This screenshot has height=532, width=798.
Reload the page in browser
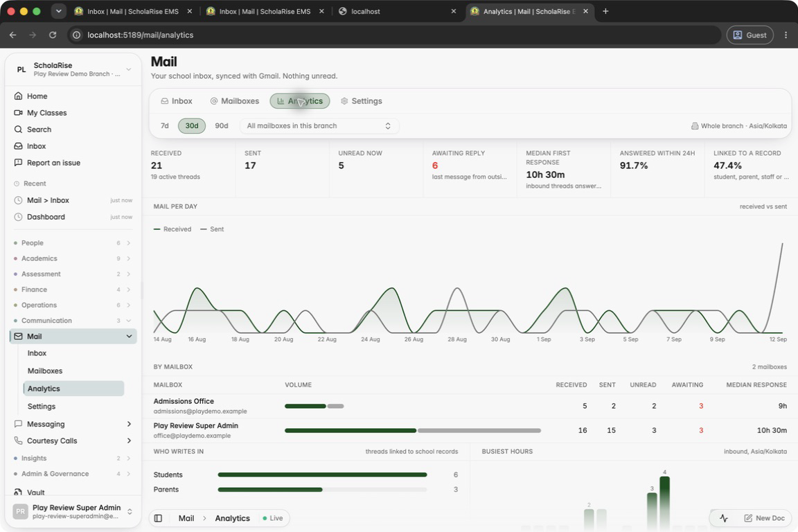[x=53, y=35]
